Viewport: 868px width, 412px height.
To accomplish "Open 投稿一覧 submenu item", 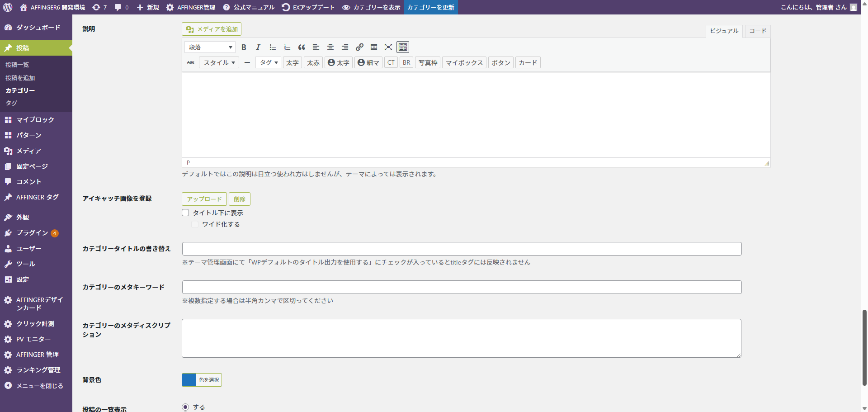I will (x=17, y=65).
